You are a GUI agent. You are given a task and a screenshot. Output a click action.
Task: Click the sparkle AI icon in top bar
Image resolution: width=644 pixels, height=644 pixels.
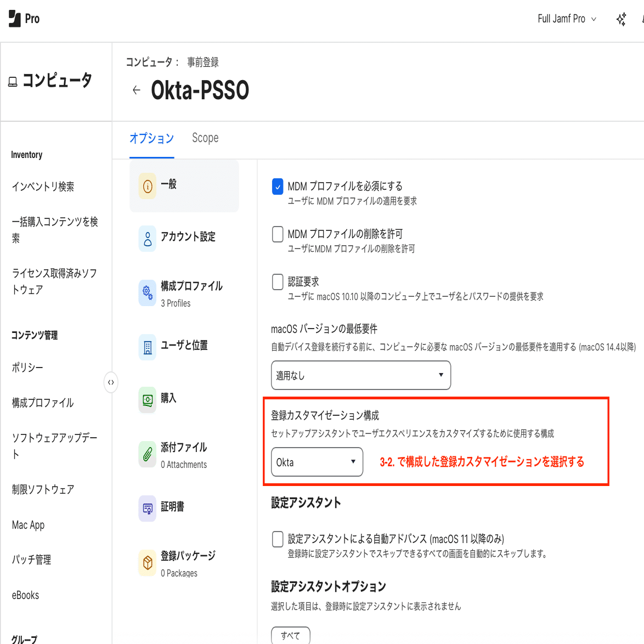click(620, 19)
